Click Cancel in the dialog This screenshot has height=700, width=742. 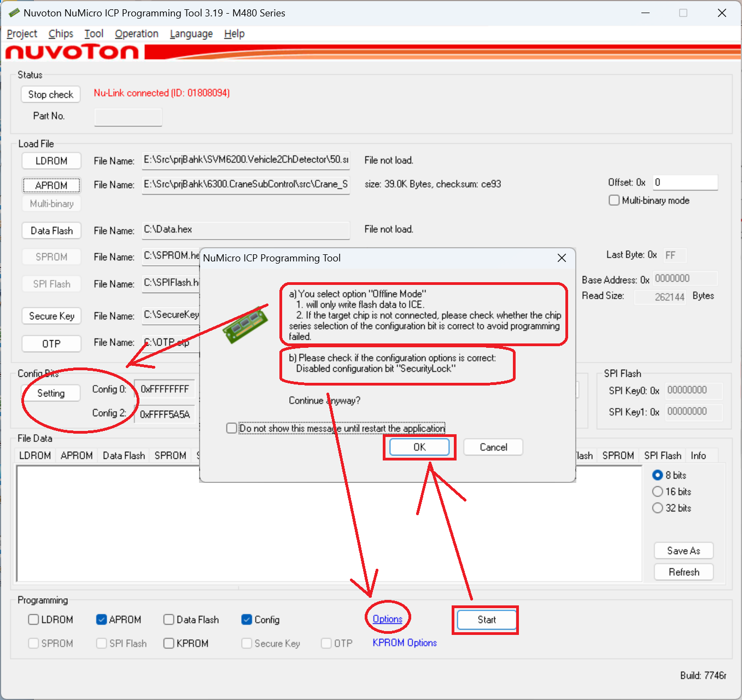pyautogui.click(x=493, y=447)
